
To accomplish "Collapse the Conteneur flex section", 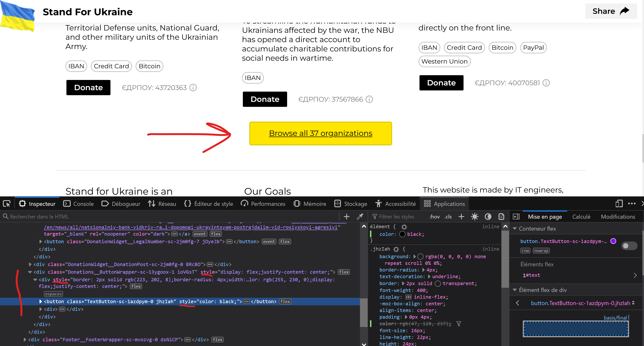I will click(x=515, y=229).
